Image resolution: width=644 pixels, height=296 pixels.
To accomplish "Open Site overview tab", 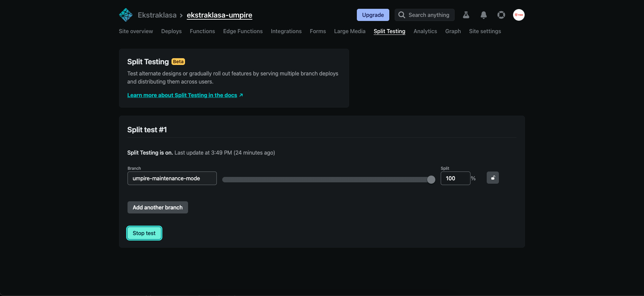I will point(136,31).
